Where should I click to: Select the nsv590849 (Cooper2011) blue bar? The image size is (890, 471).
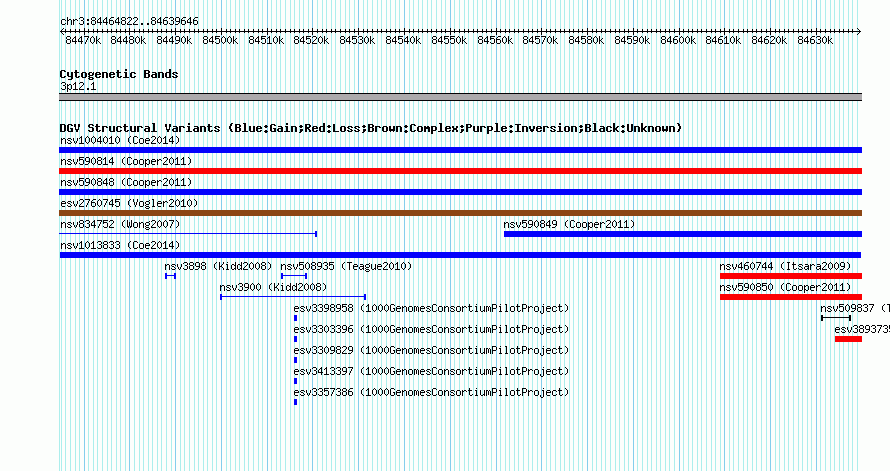point(683,234)
